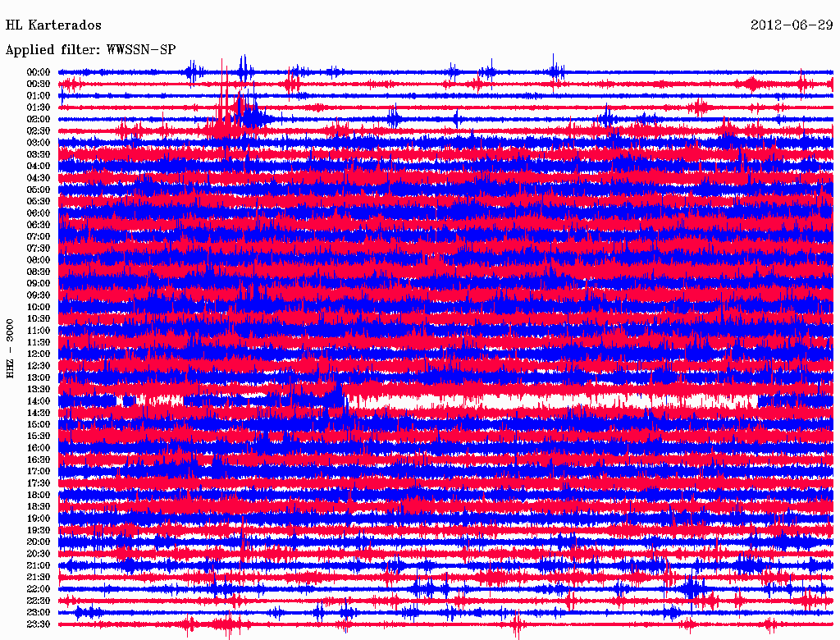Click the 08:30 time label
Screen dimensions: 840x640
pyautogui.click(x=39, y=272)
